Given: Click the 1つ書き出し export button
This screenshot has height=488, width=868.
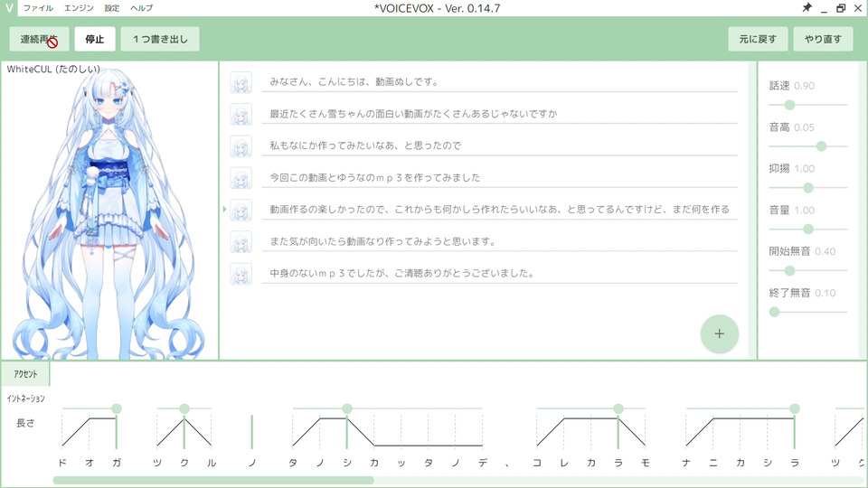Looking at the screenshot, I should pos(160,39).
